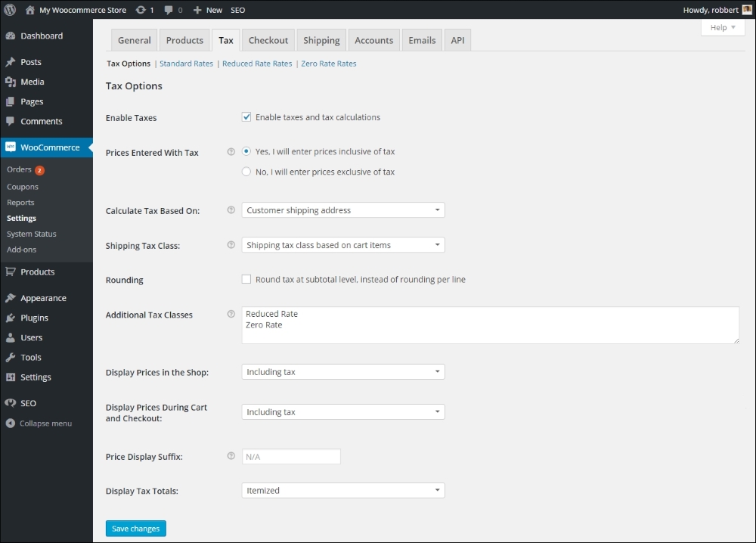The height and width of the screenshot is (543, 756).
Task: Click inside Additional Tax Classes textarea
Action: click(x=491, y=325)
